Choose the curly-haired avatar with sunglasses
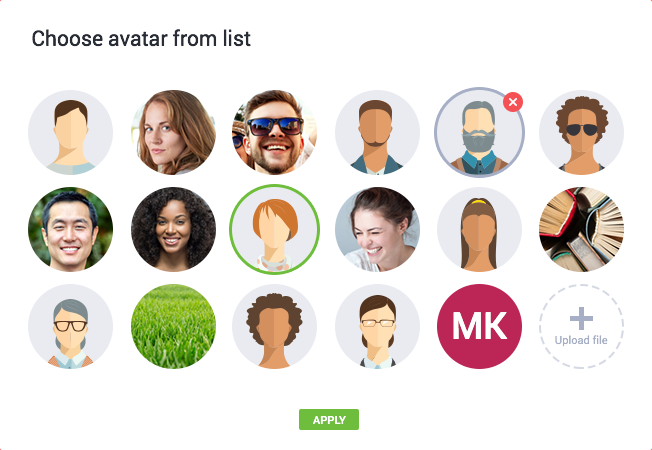Image resolution: width=652 pixels, height=450 pixels. click(x=581, y=132)
